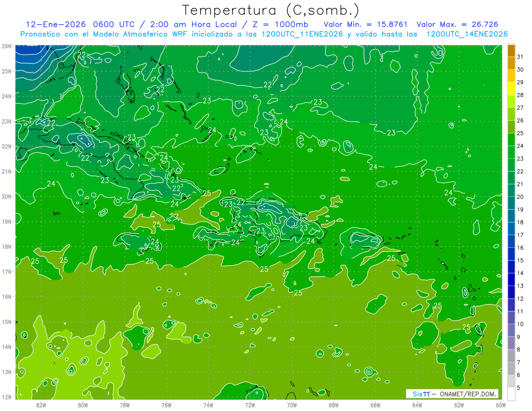Click the '5' label on the color scale
This screenshot has height=411, width=532.
click(520, 388)
